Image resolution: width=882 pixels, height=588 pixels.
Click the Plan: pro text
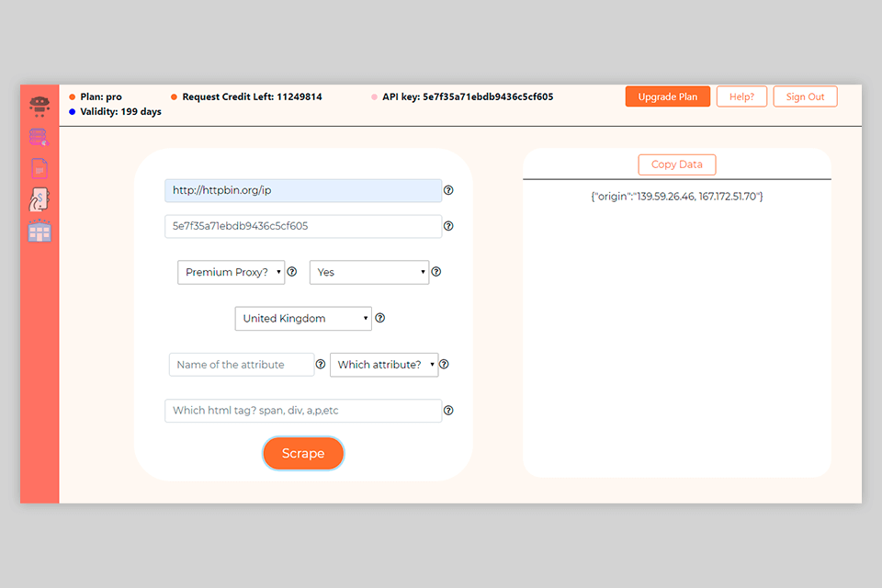coord(101,96)
